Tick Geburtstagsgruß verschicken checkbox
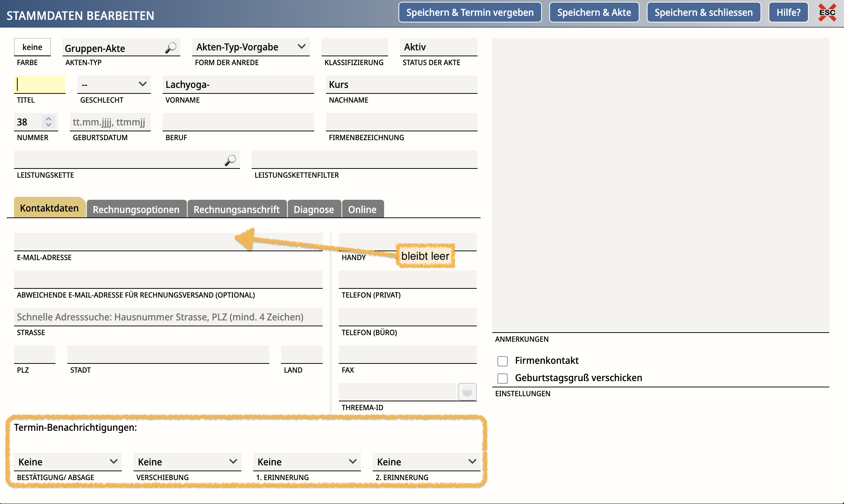Screen dimensions: 844x504 click(503, 378)
